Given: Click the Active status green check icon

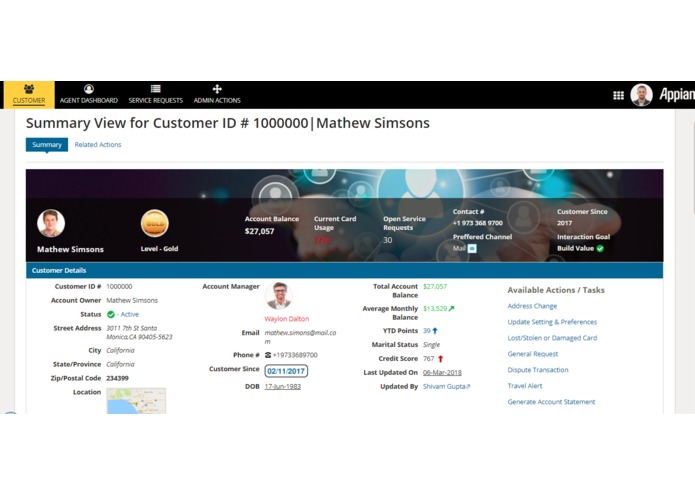Looking at the screenshot, I should pos(111,314).
